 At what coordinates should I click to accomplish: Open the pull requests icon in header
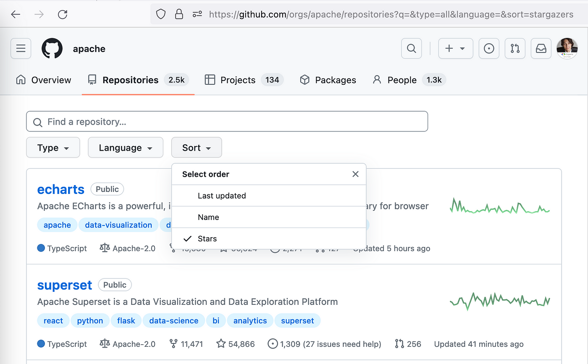click(x=515, y=49)
